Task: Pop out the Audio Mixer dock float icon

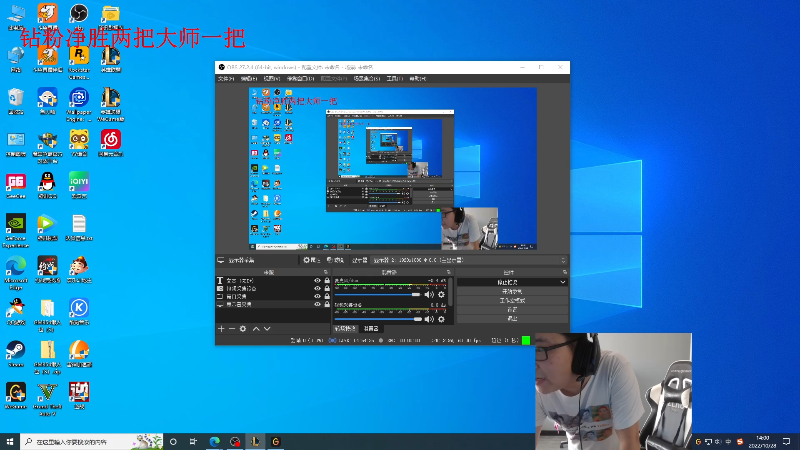Action: (x=448, y=272)
